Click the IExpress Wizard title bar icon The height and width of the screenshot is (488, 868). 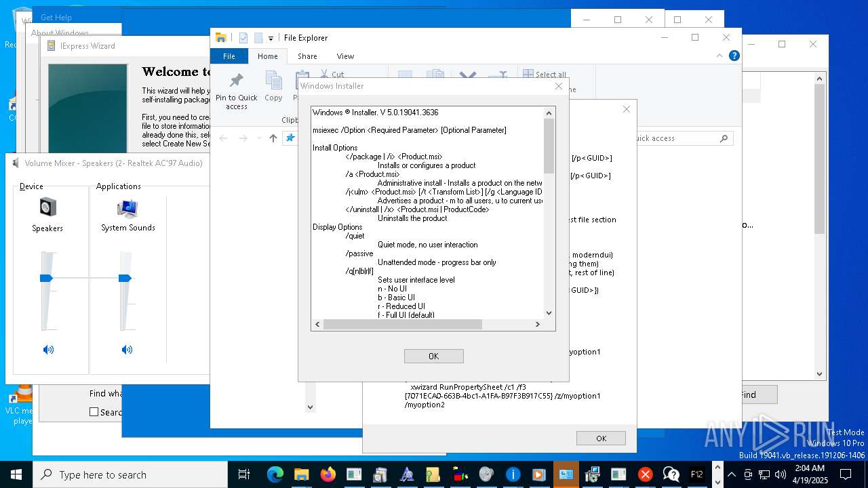point(51,46)
